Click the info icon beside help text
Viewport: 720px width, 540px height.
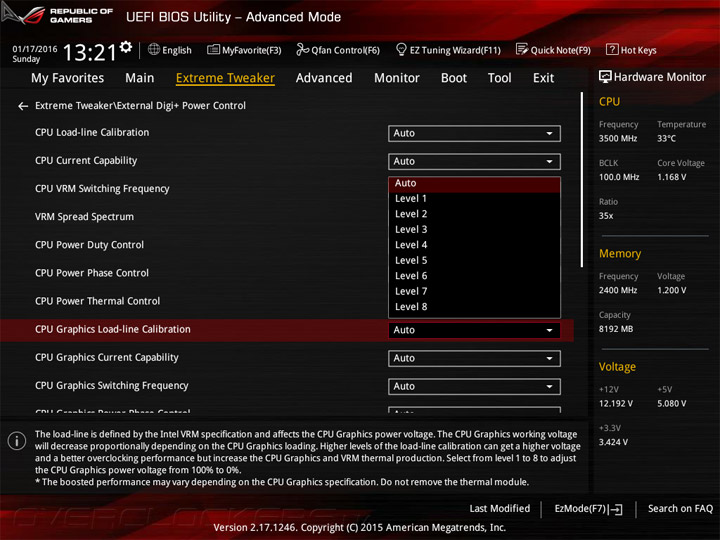pyautogui.click(x=17, y=441)
